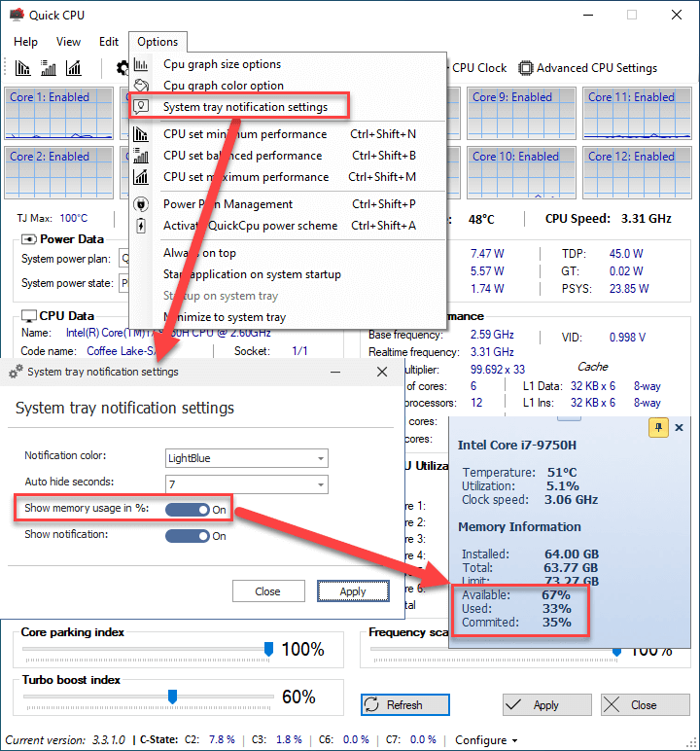Click the pin icon on notification popup
Viewport: 700px width, 751px height.
[x=658, y=427]
